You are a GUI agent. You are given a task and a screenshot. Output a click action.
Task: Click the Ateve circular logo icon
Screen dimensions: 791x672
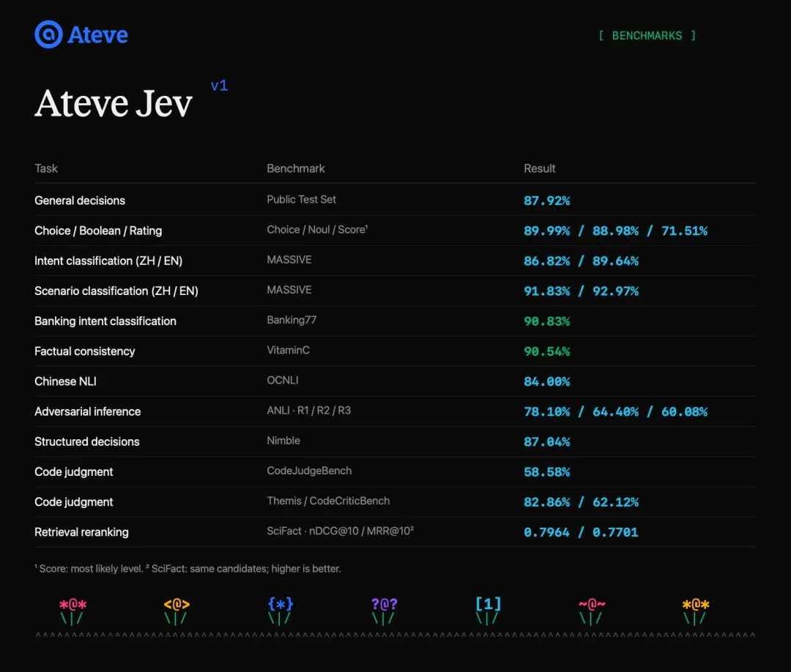[48, 34]
